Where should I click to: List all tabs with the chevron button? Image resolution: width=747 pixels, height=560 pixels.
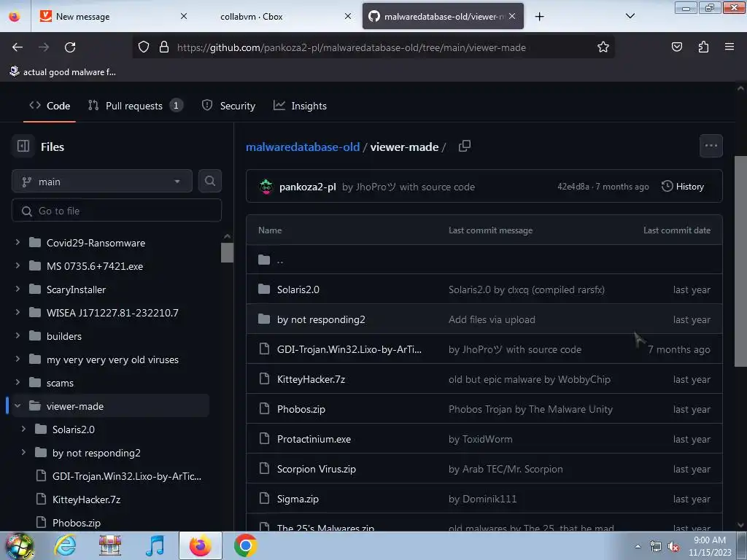click(x=630, y=16)
